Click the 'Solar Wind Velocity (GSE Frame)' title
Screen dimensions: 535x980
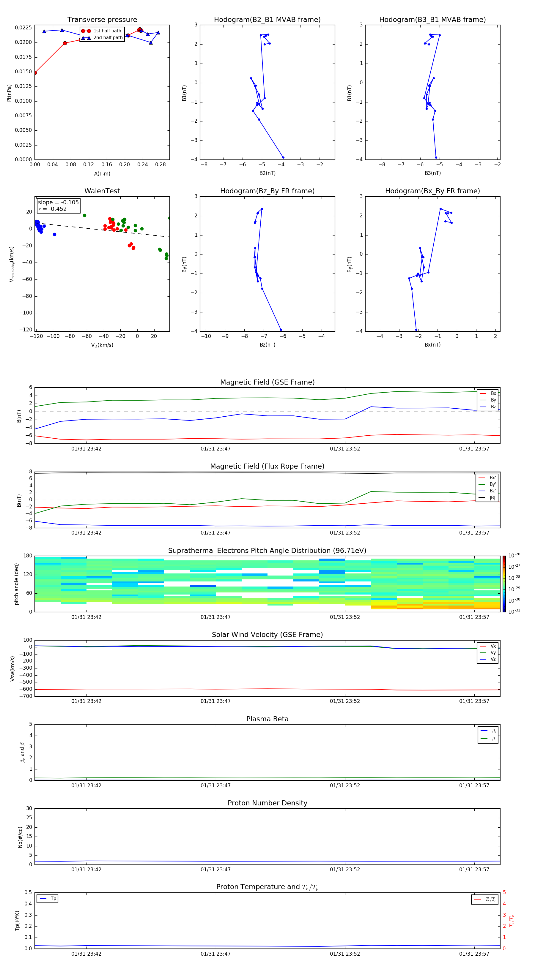(267, 635)
